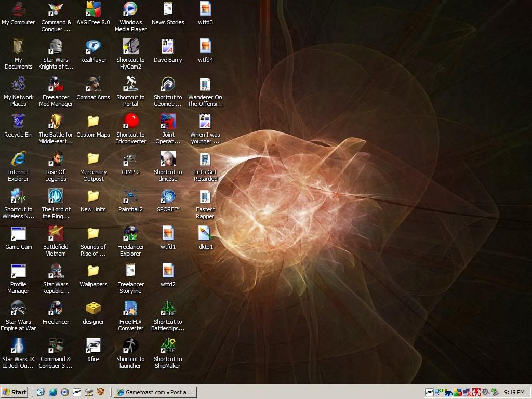
Task: Select the News Stories text file
Action: coord(168,9)
